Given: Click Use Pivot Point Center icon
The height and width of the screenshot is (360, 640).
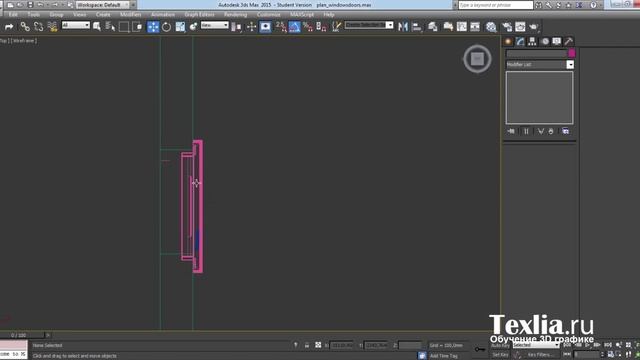Looking at the screenshot, I should tap(236, 27).
